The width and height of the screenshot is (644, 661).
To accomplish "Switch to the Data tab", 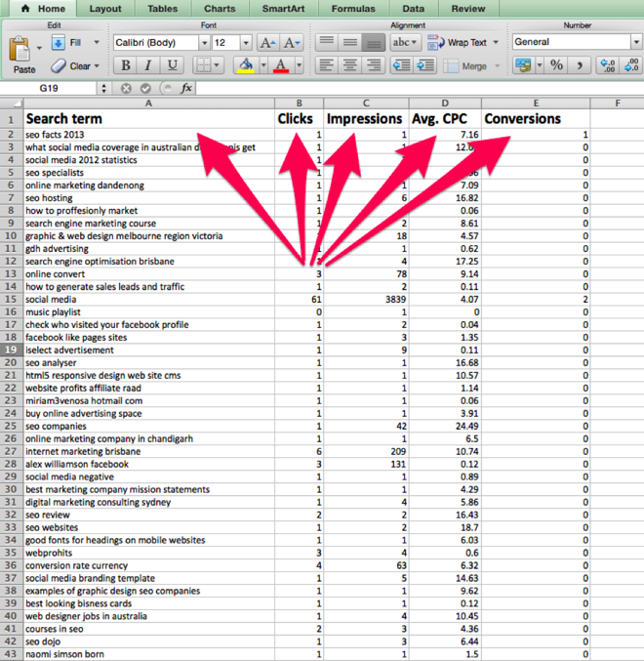I will (x=413, y=9).
